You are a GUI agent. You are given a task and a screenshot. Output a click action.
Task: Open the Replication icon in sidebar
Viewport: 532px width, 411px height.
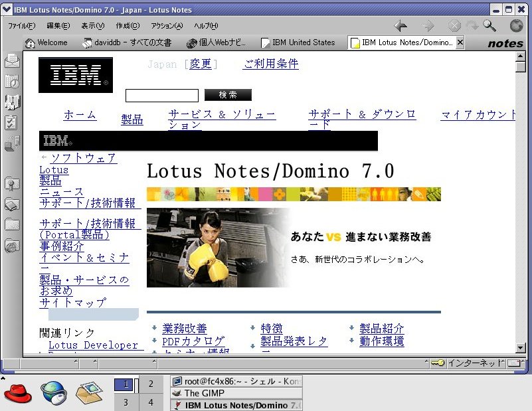(12, 143)
